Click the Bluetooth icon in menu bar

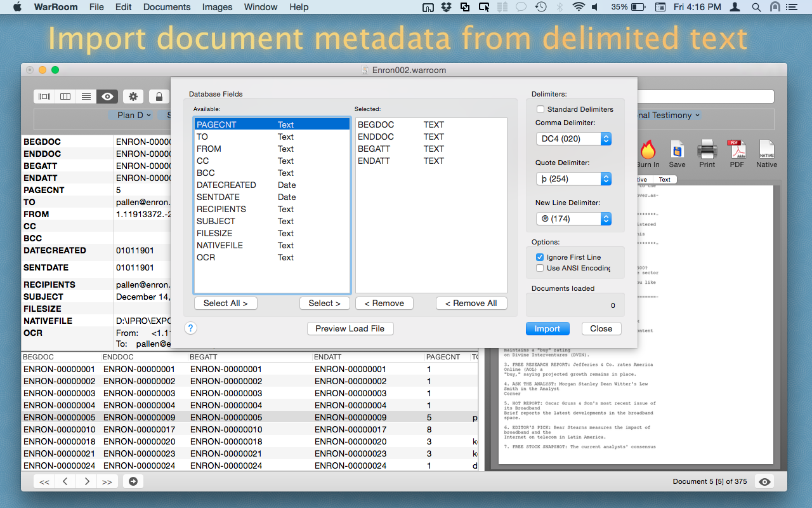click(560, 7)
